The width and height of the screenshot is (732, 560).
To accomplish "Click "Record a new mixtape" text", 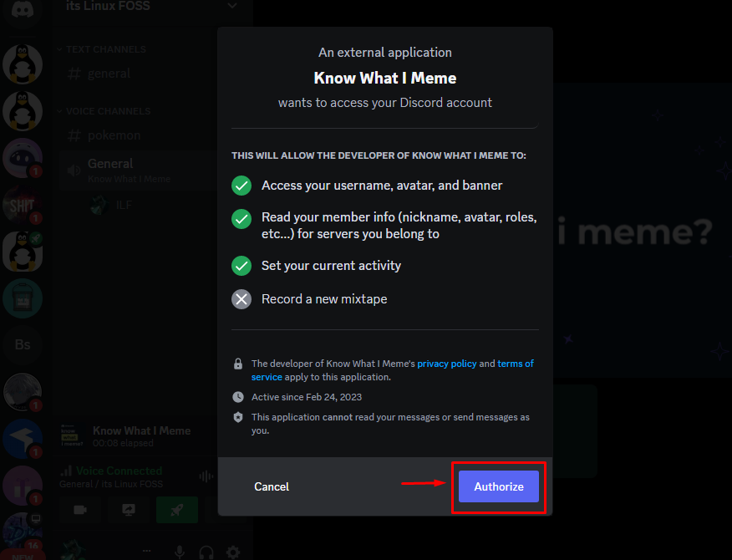I will [x=324, y=299].
